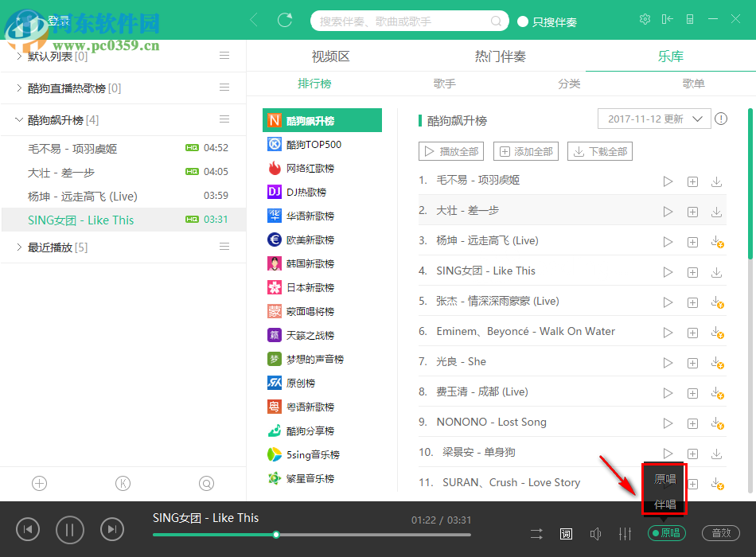
Task: Skip to the next track
Action: 112,529
